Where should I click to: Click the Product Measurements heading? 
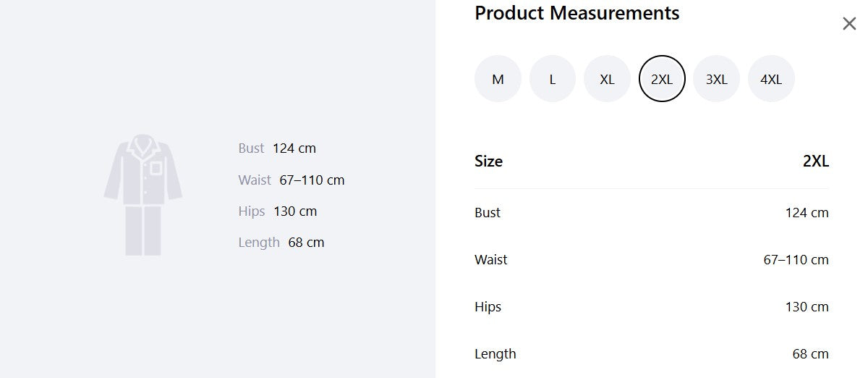coord(577,13)
